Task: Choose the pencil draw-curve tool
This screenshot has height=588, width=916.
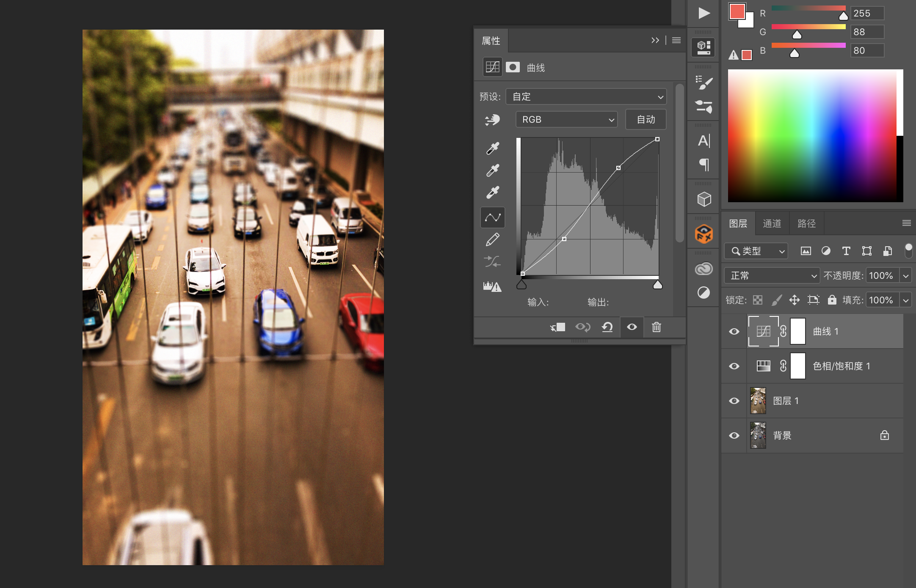Action: pos(493,239)
